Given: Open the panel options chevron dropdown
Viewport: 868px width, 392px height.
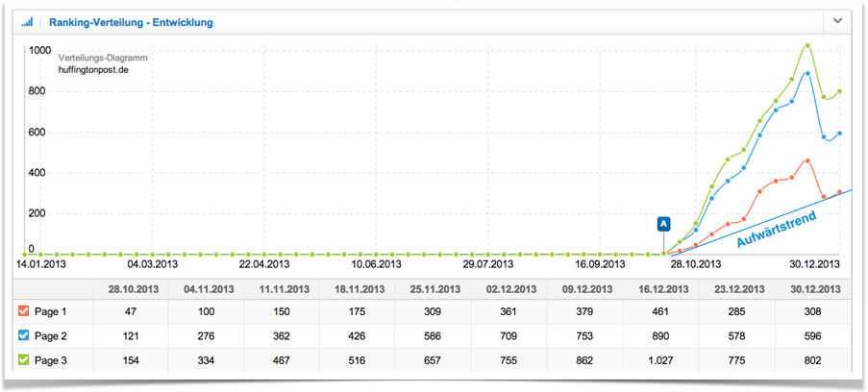Looking at the screenshot, I should (838, 21).
